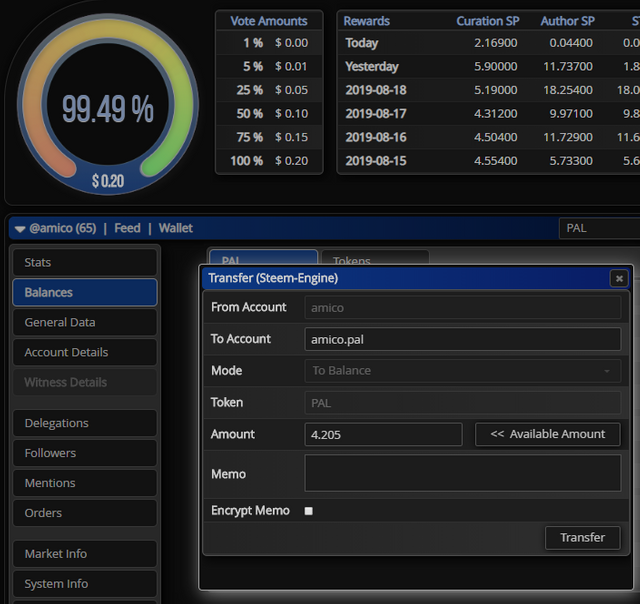Open the PAL selector in the account bar
Screen dimensions: 640x604
(x=599, y=228)
